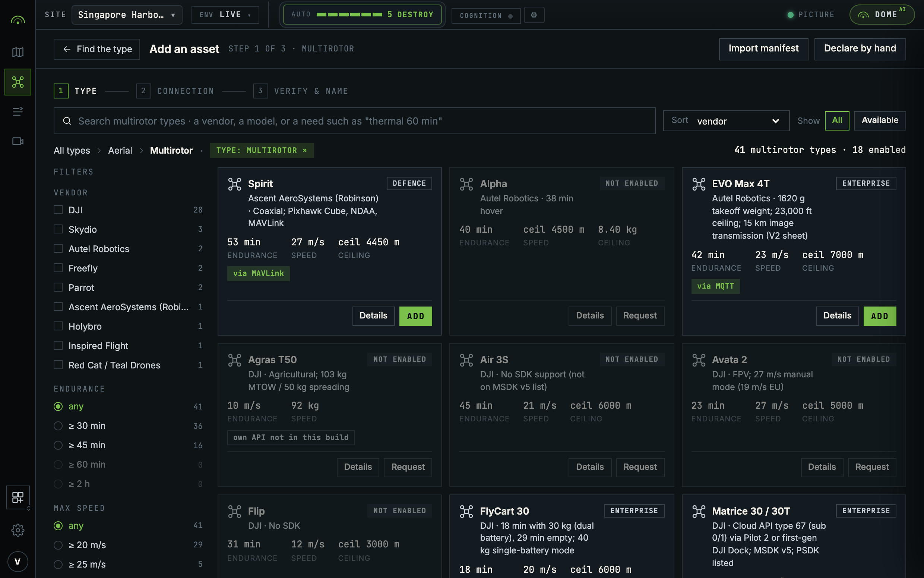This screenshot has width=924, height=578.
Task: Tick the DJI vendor checkbox
Action: (x=58, y=210)
